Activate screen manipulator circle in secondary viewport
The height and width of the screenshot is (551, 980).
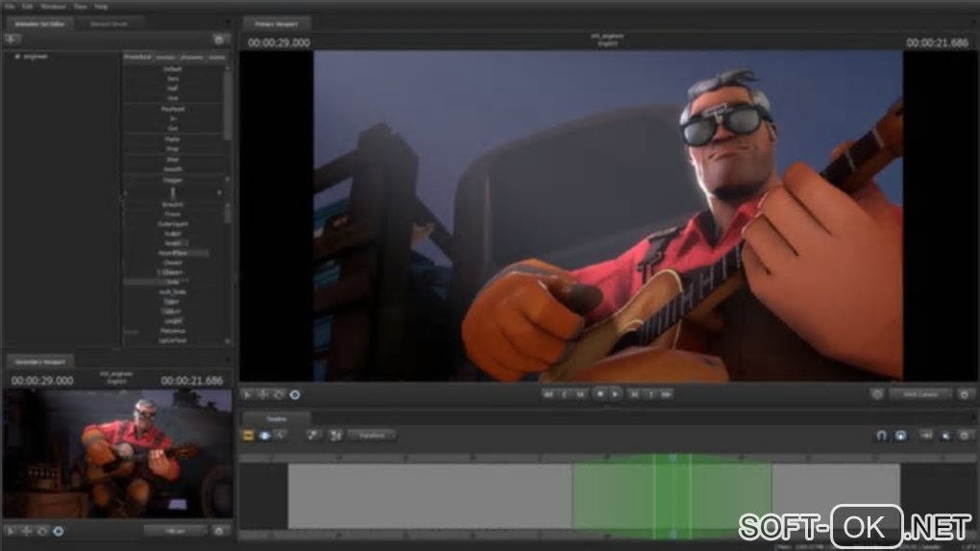coord(58,531)
